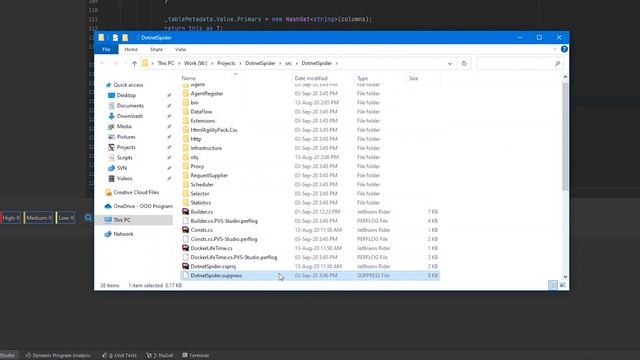Image resolution: width=640 pixels, height=360 pixels.
Task: Select the DotnetSpider.suppress file
Action: click(310, 276)
